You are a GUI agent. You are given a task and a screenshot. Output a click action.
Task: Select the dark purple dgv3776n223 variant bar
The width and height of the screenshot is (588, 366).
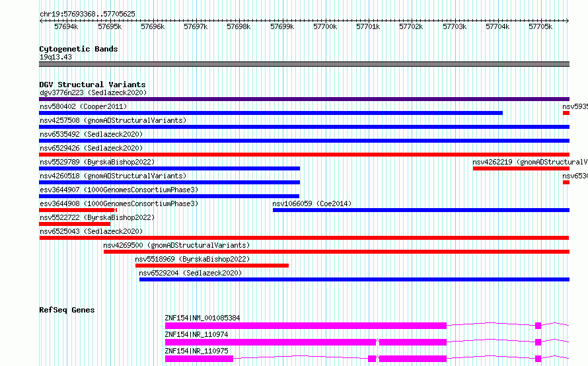point(304,99)
